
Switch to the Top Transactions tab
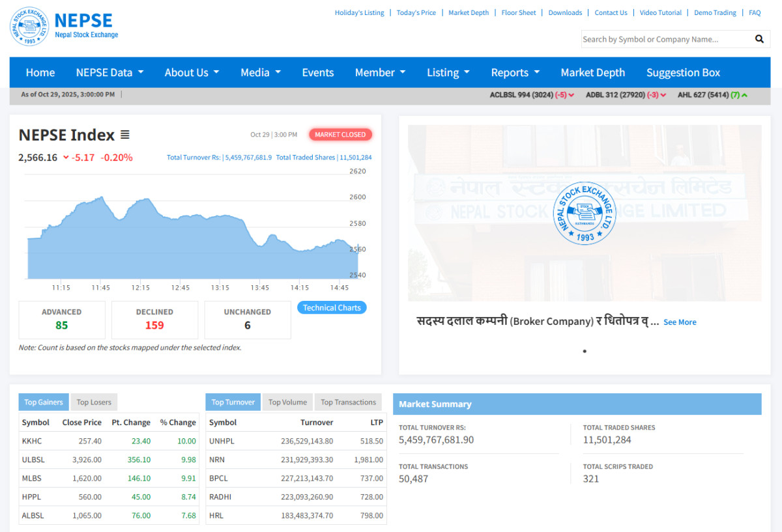click(x=348, y=402)
